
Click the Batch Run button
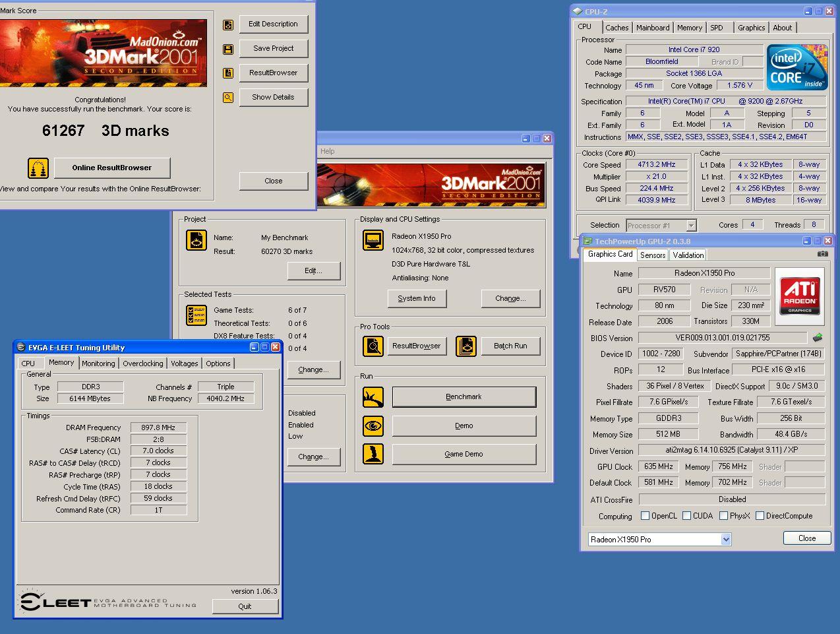511,346
